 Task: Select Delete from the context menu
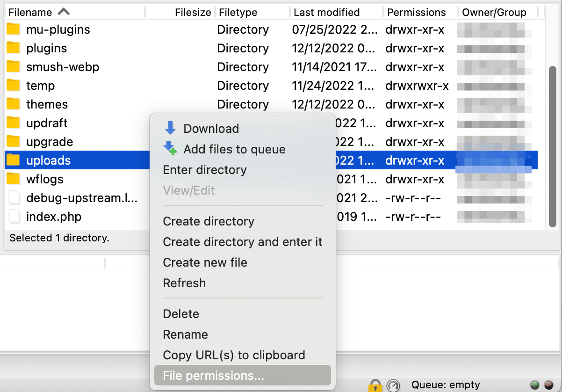[x=181, y=313]
